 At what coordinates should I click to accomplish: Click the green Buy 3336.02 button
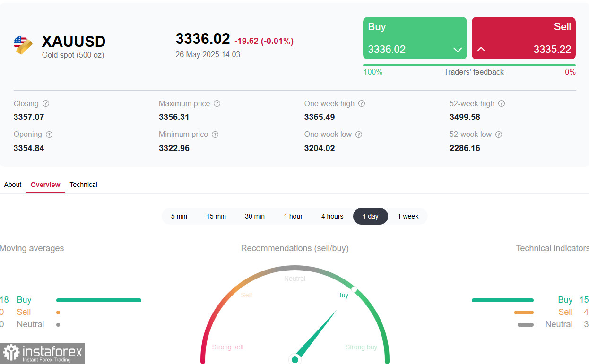(415, 38)
